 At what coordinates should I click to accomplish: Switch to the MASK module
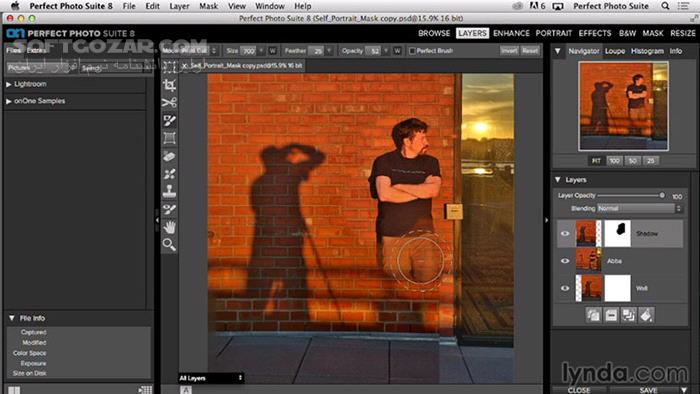[653, 33]
